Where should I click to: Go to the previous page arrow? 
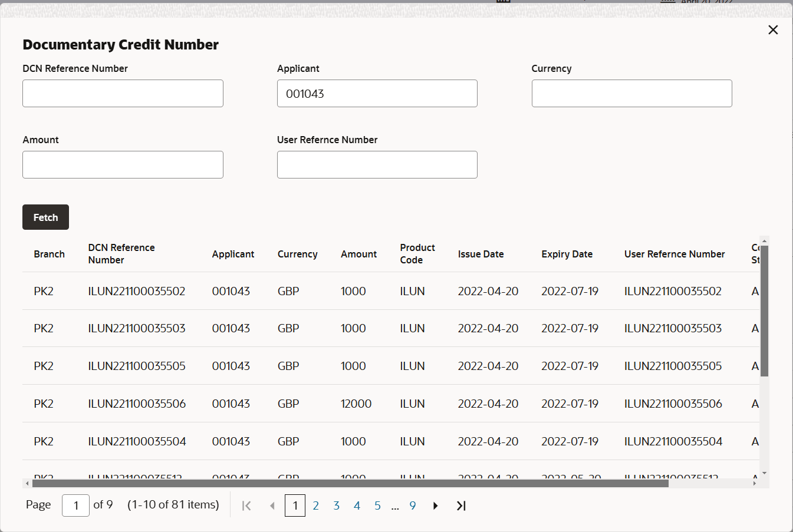pyautogui.click(x=272, y=505)
